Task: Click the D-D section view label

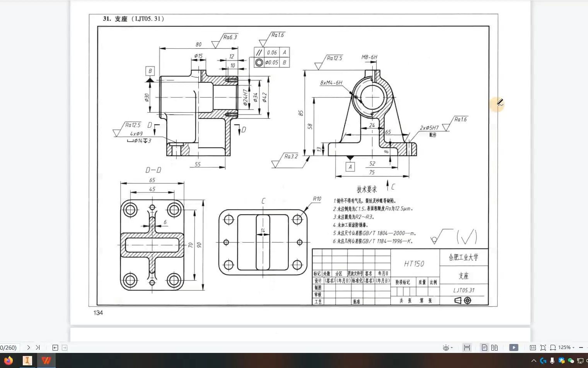Action: point(153,170)
